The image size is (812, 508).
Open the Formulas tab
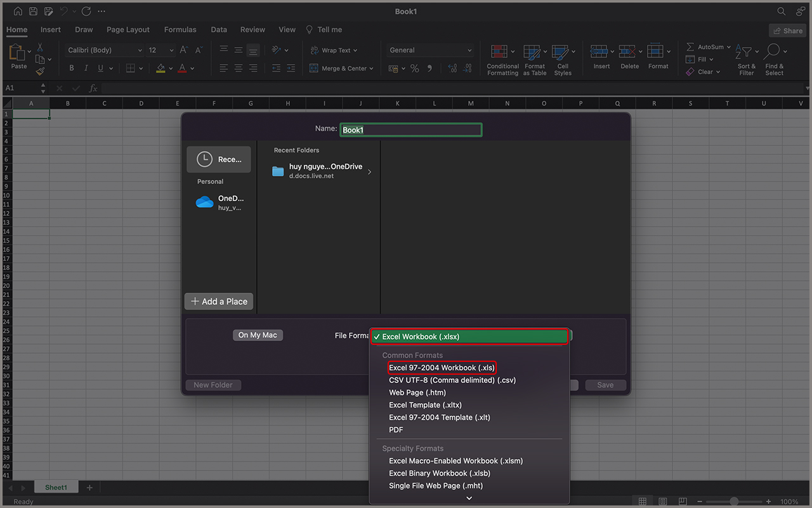coord(180,30)
